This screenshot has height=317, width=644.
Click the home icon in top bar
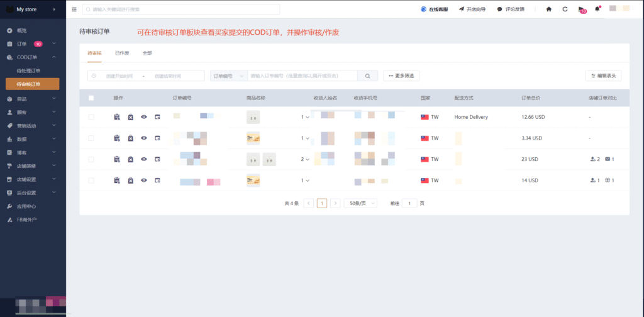(548, 9)
